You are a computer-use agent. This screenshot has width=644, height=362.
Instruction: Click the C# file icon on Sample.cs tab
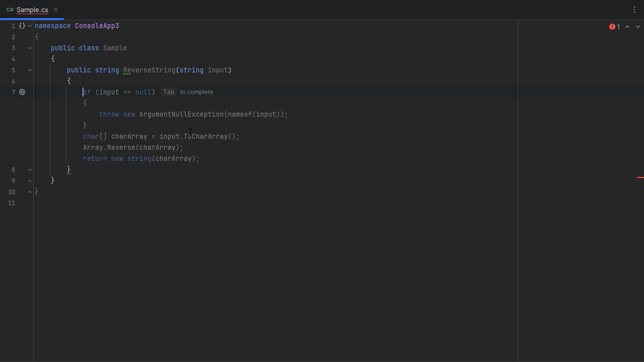point(10,10)
